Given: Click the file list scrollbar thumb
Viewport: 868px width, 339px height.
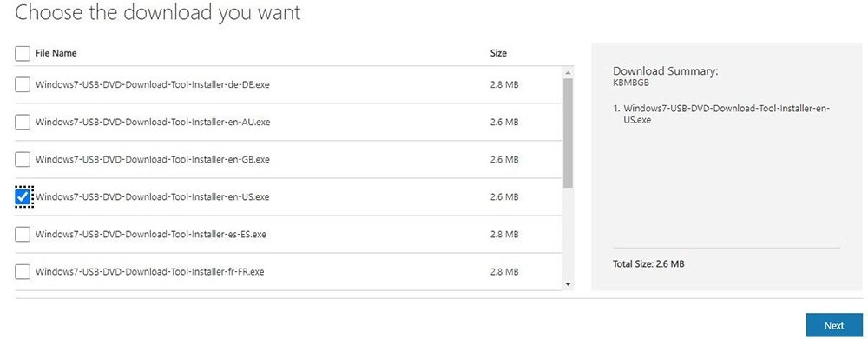Looking at the screenshot, I should pyautogui.click(x=568, y=133).
